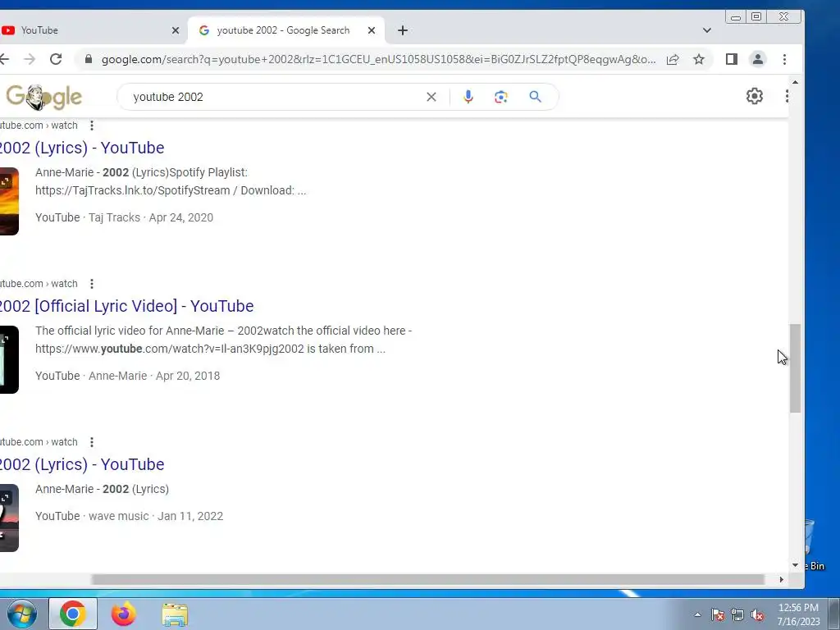The width and height of the screenshot is (840, 630).
Task: Reload the page with the refresh icon
Action: 56,59
